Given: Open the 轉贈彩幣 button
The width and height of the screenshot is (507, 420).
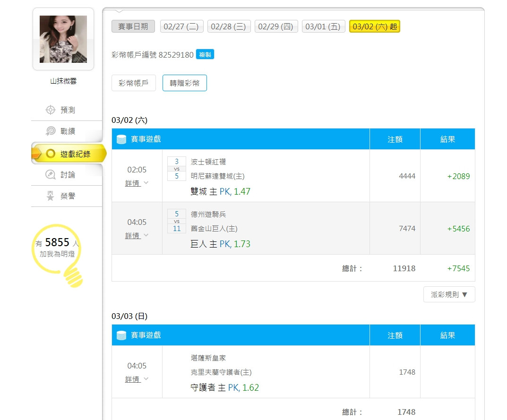Looking at the screenshot, I should point(185,83).
